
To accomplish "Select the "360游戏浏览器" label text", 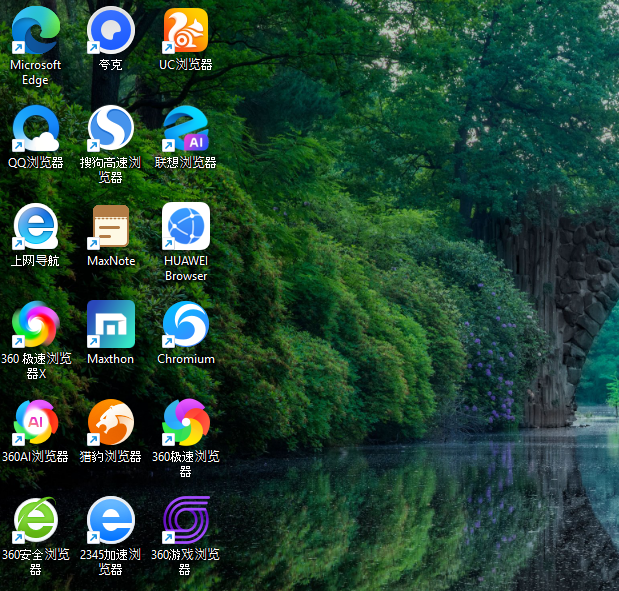I will 186,562.
